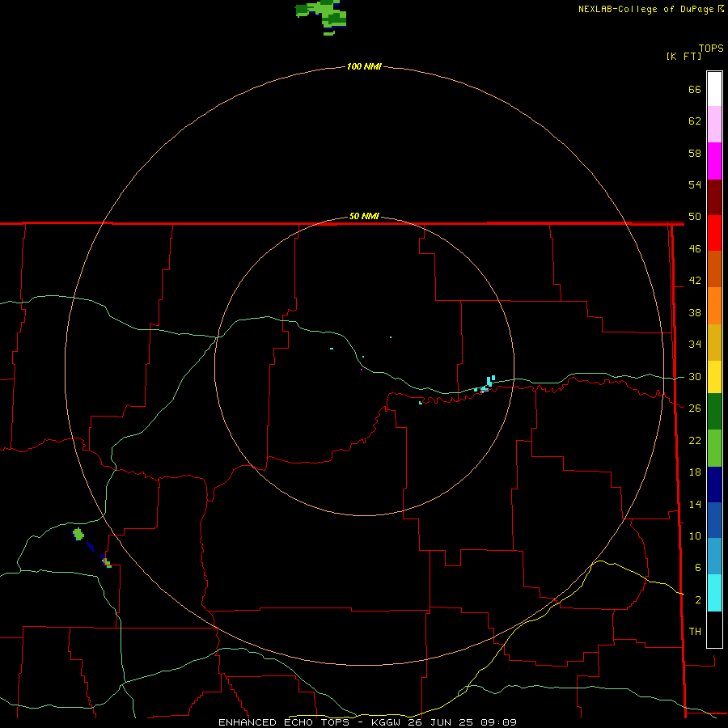Click the 62 legend value

[x=695, y=121]
